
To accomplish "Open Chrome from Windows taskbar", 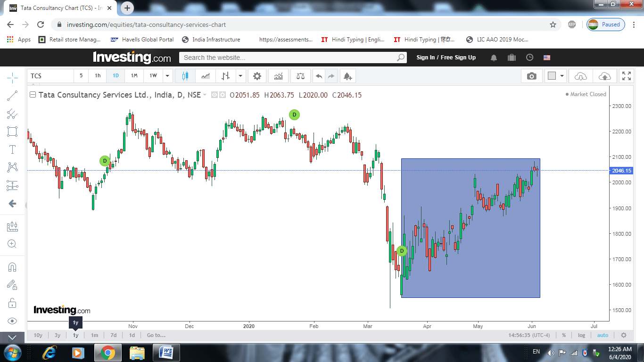I will click(107, 353).
